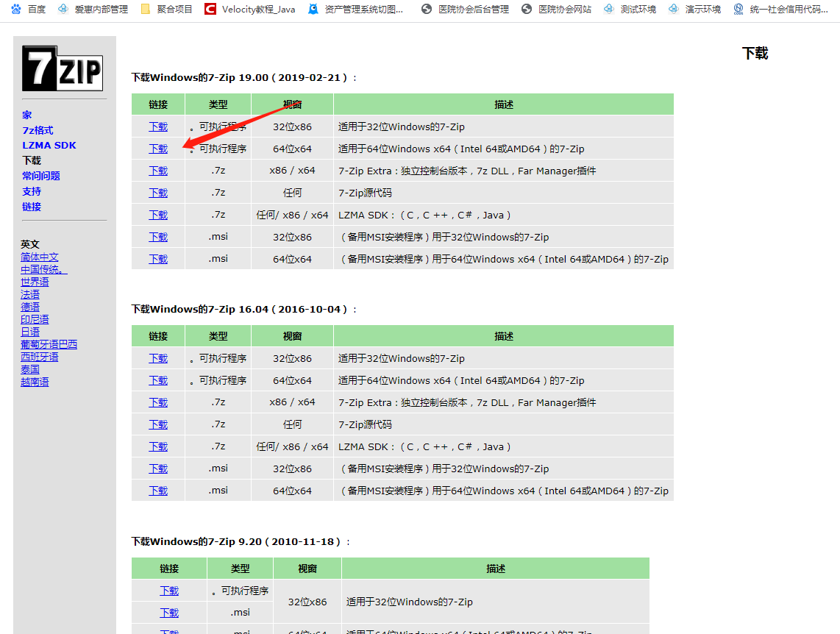Download 7-Zip 16.04 64位x64 executable
This screenshot has height=634, width=840.
coord(158,380)
